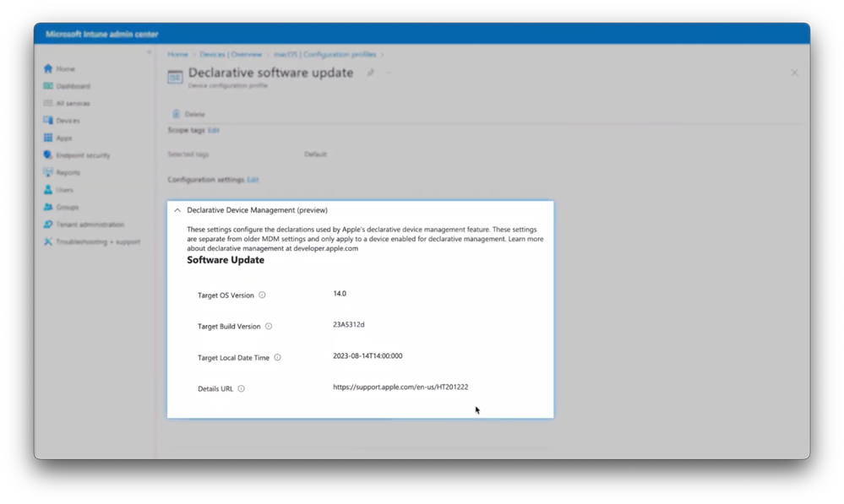844x504 pixels.
Task: Open the more options ellipsis beside title
Action: (x=388, y=73)
